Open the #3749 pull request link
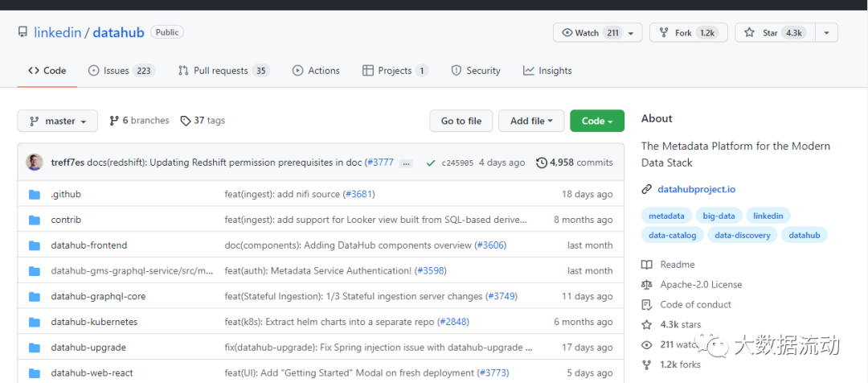 point(501,297)
